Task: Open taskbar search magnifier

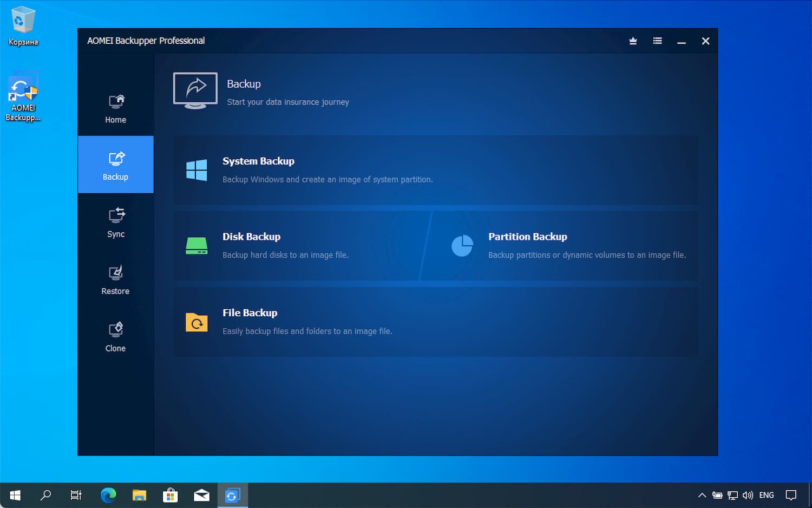Action: [46, 495]
